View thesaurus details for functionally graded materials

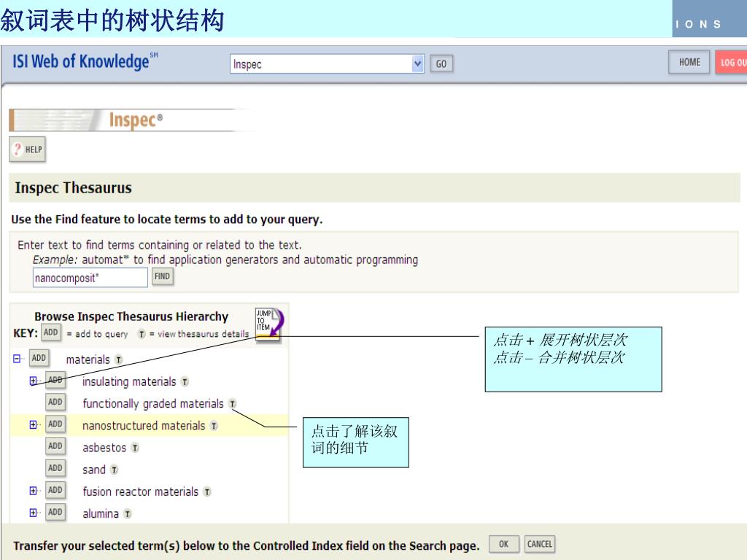coord(232,403)
